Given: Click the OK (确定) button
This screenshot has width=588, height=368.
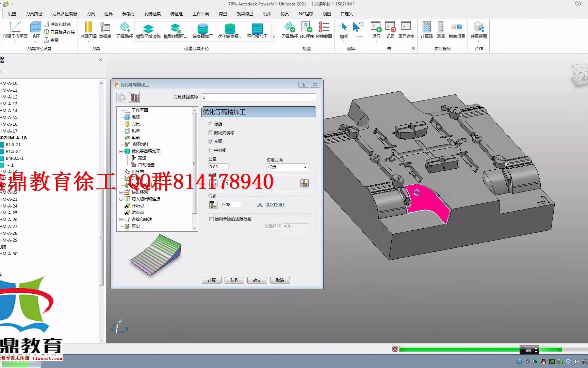Looking at the screenshot, I should pos(257,280).
